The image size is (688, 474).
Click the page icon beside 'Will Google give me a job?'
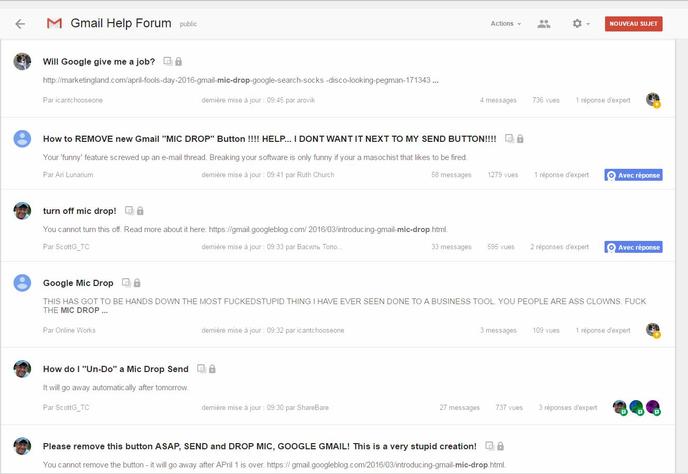pos(167,61)
